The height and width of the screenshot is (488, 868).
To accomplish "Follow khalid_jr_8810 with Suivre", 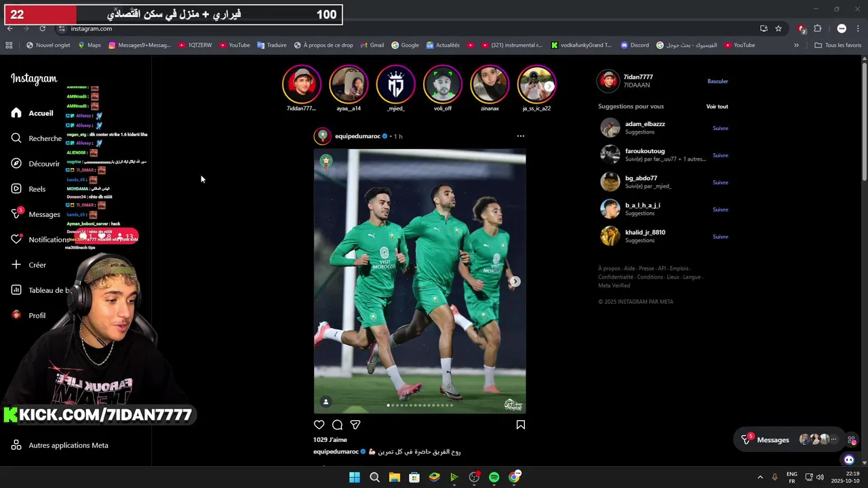I will click(x=720, y=237).
